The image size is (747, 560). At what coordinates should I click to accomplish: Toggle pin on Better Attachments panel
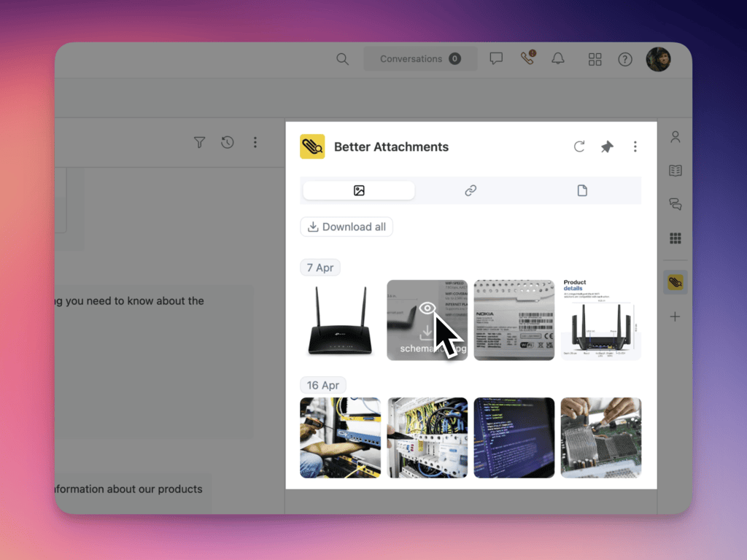[607, 147]
